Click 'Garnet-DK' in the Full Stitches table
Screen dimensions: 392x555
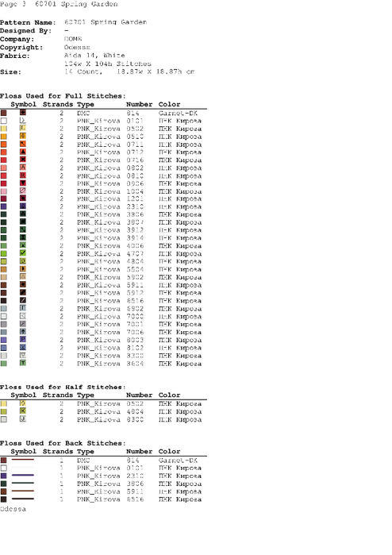[x=178, y=114]
